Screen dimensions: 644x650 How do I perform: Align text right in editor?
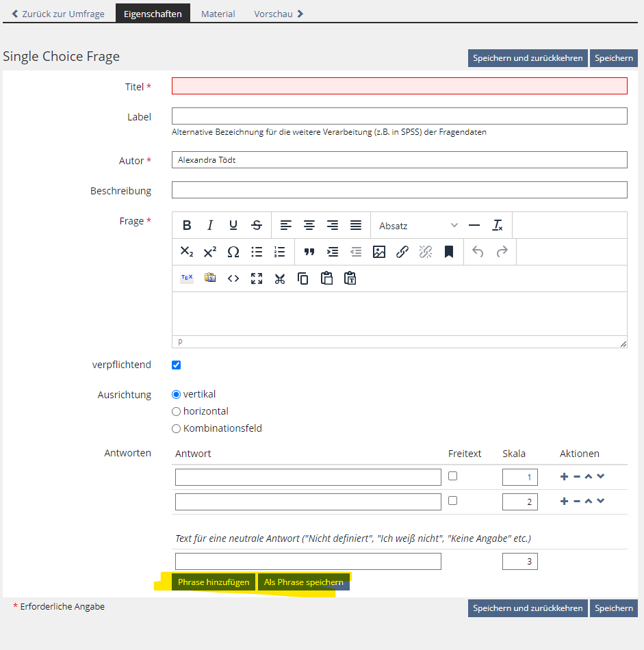pos(332,226)
